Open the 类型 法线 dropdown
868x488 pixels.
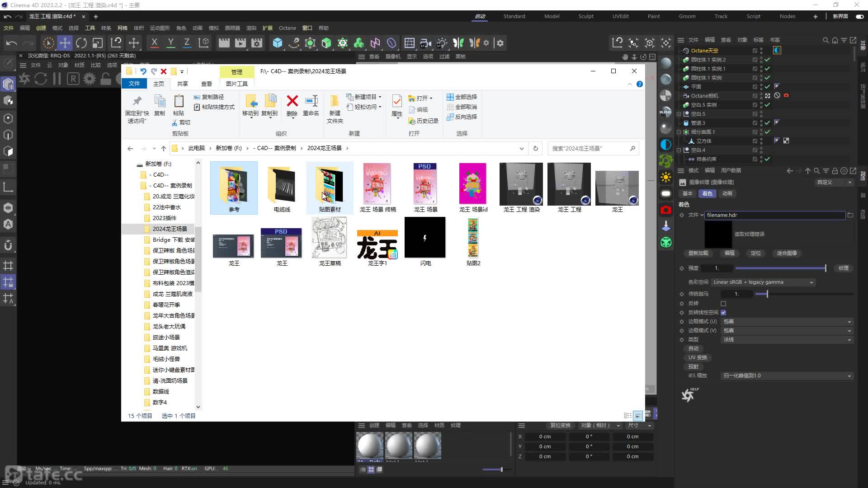787,340
